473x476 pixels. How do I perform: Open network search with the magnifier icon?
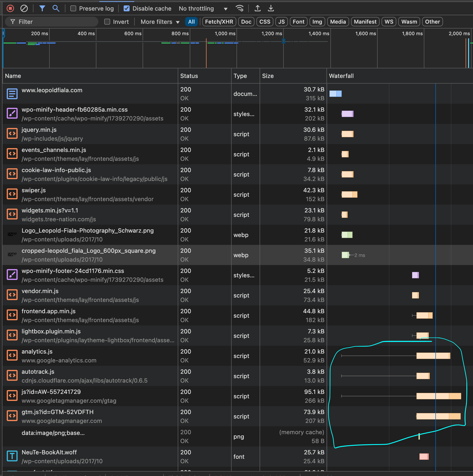56,8
